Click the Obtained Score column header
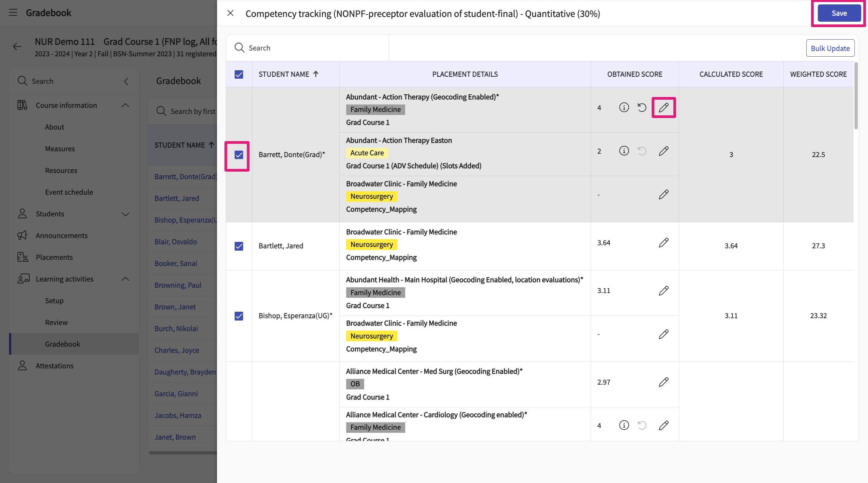The height and width of the screenshot is (483, 868). [634, 74]
